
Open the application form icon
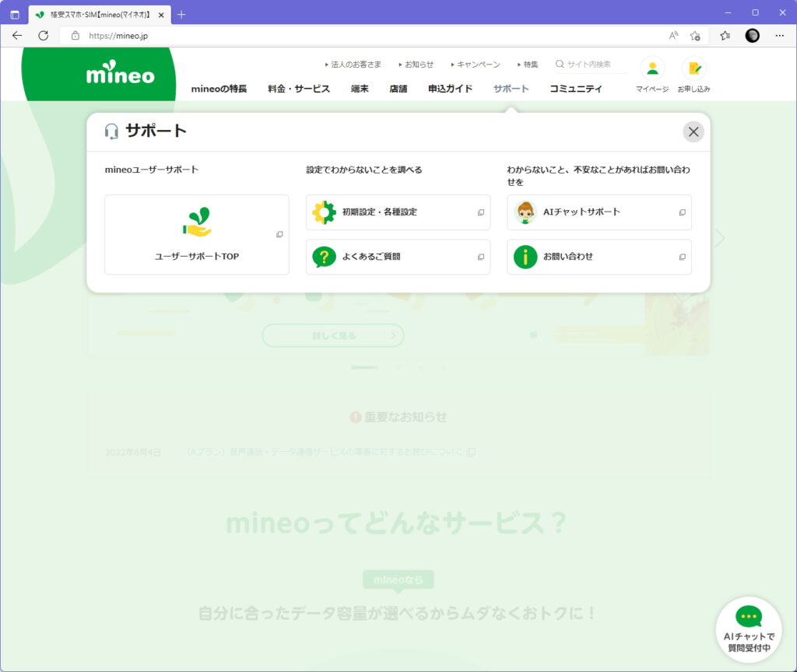(x=693, y=68)
